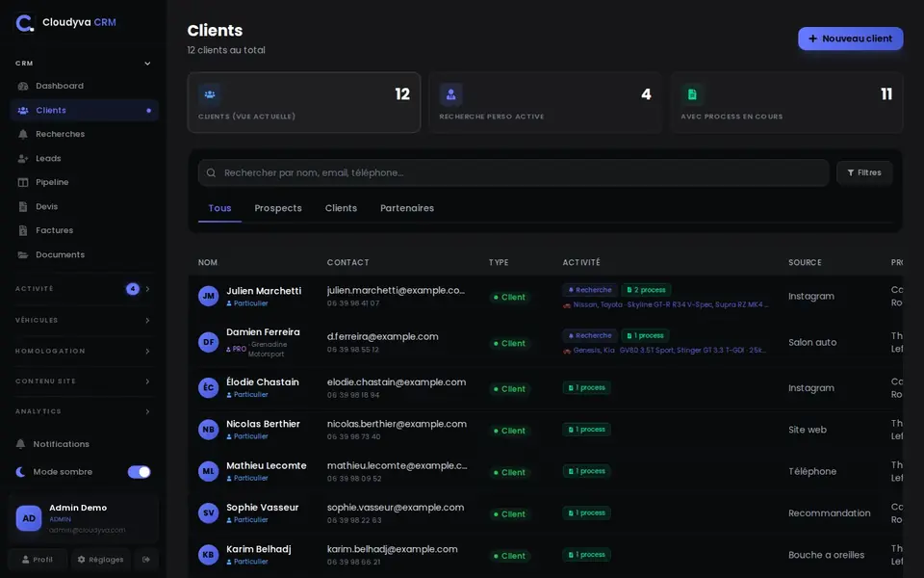The width and height of the screenshot is (924, 578).
Task: Click the Salon auto source cell
Action: pyautogui.click(x=812, y=342)
